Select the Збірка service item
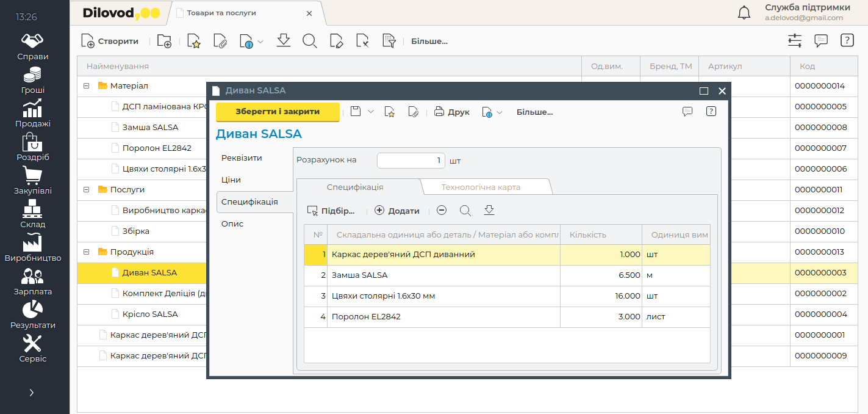 (135, 231)
